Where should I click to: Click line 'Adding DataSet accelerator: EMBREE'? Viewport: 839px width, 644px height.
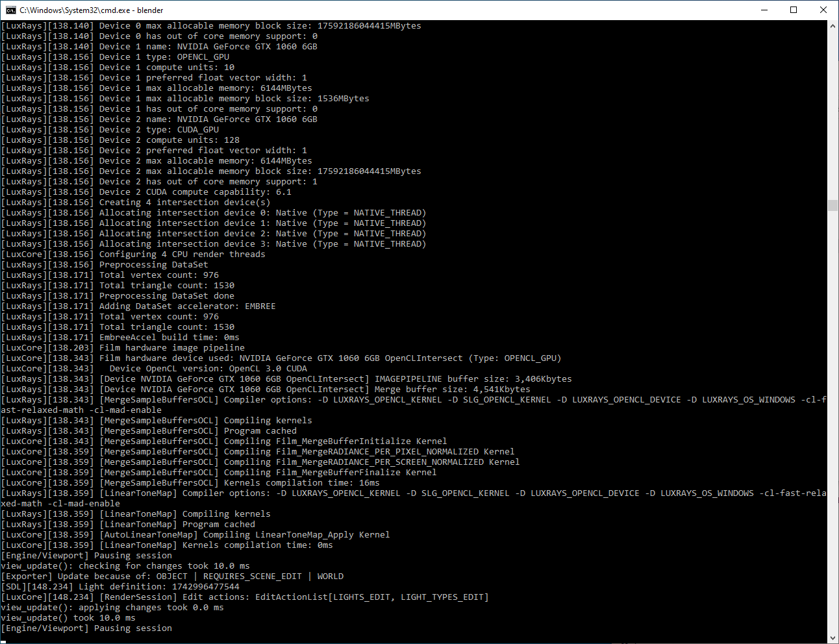point(138,306)
